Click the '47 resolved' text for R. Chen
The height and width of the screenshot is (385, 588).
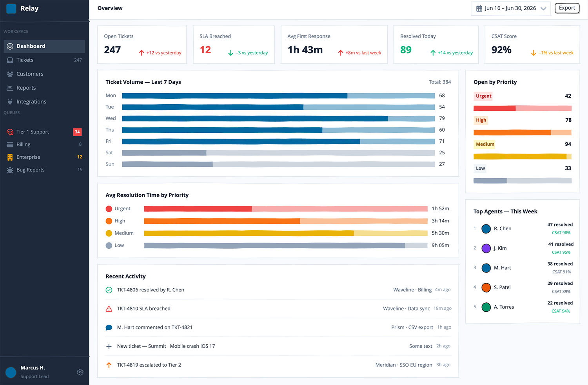tap(560, 225)
